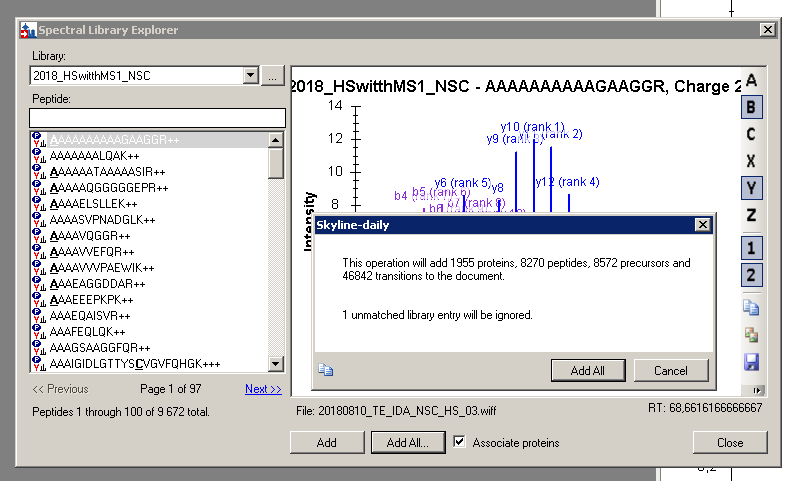This screenshot has height=481, width=796.
Task: Click the copy metafile icon
Action: pos(751,335)
